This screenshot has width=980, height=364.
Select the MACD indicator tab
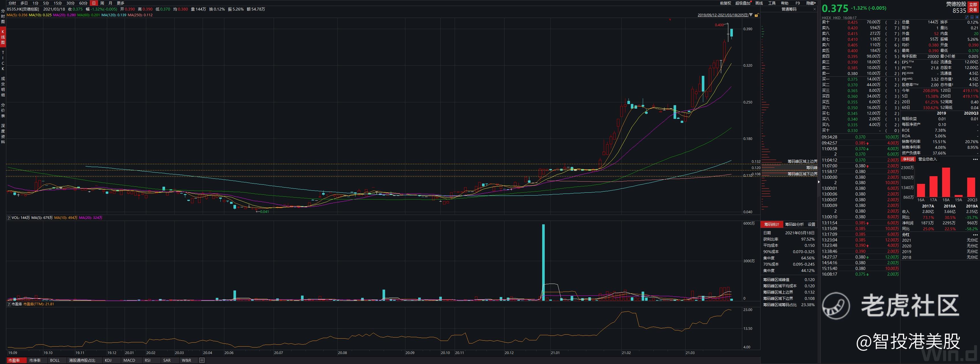129,360
